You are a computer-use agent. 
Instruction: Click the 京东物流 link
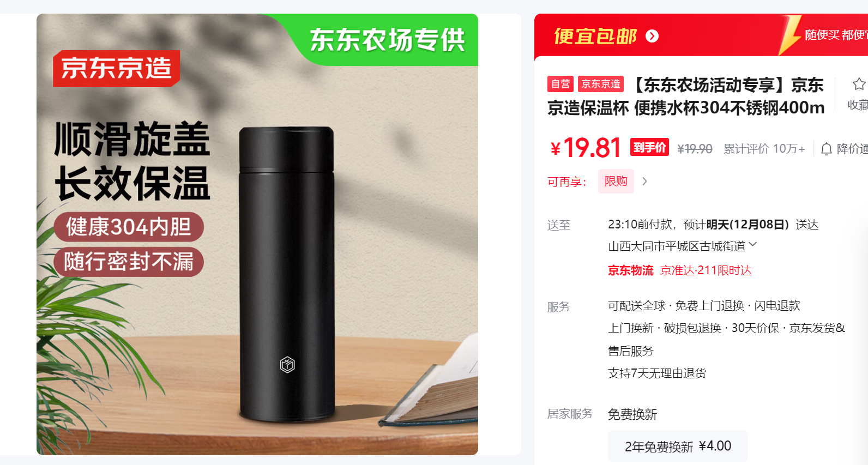click(631, 270)
